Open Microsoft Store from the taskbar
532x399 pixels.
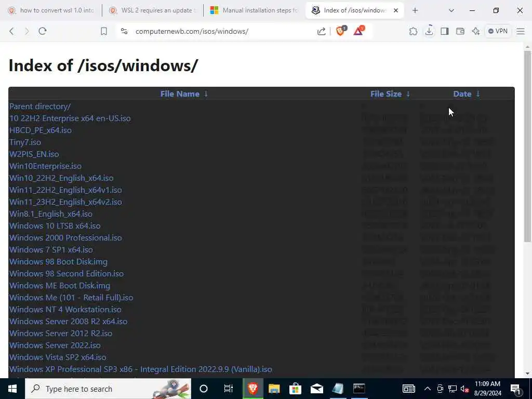pos(295,389)
